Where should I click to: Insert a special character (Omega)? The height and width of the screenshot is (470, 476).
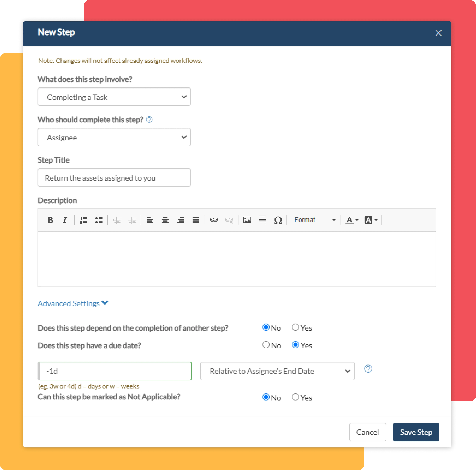pos(278,220)
